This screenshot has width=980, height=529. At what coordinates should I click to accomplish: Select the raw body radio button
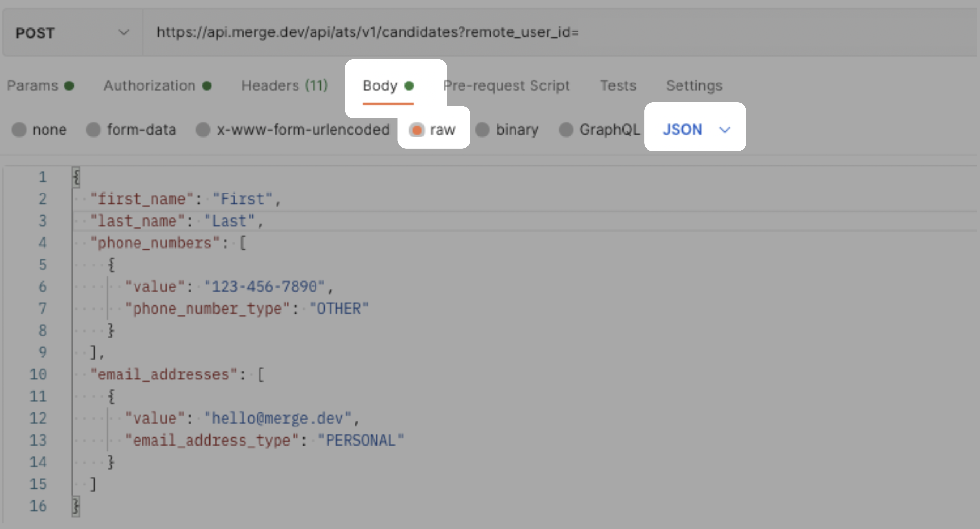(417, 130)
